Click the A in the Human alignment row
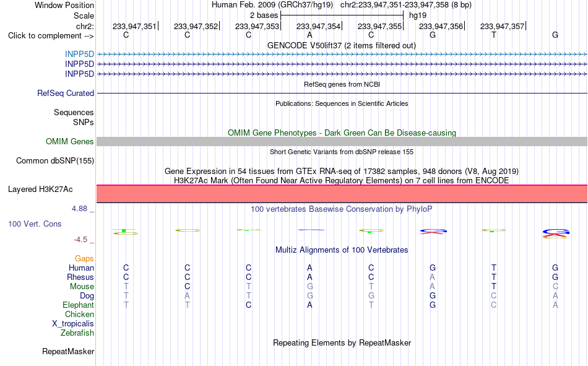The width and height of the screenshot is (588, 366). (x=309, y=268)
